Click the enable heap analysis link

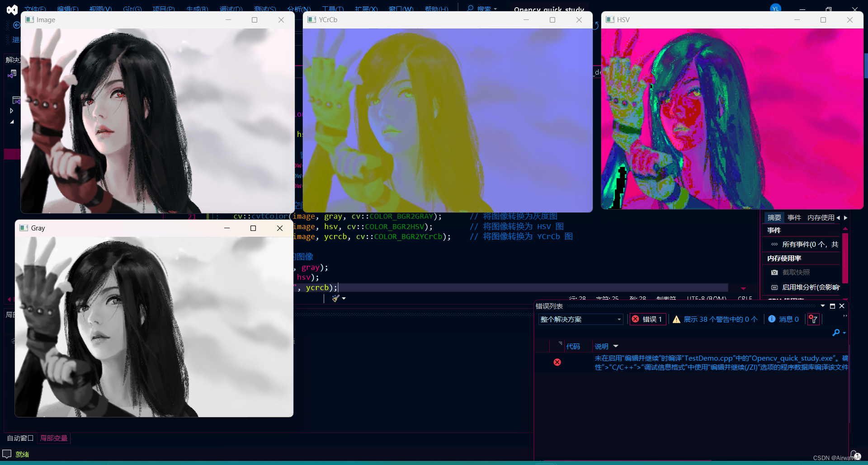(x=811, y=287)
